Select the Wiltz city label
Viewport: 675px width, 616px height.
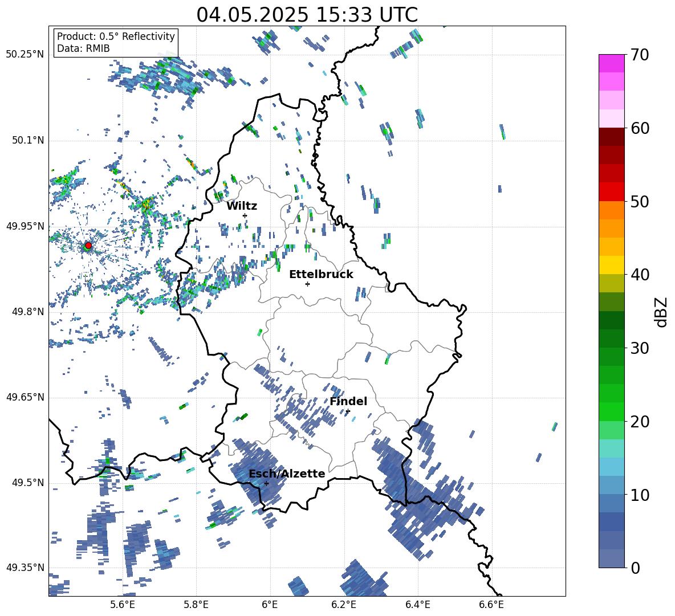[x=242, y=206]
